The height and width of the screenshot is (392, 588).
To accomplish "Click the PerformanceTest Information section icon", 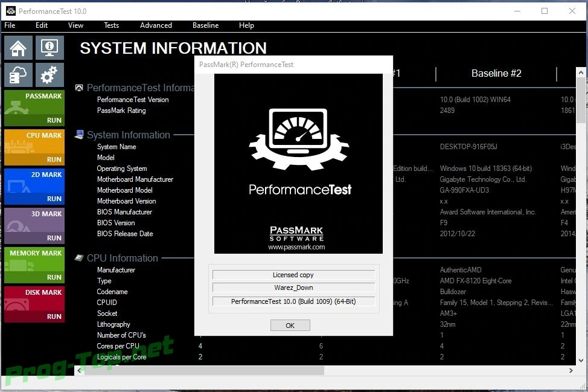I will coord(78,88).
